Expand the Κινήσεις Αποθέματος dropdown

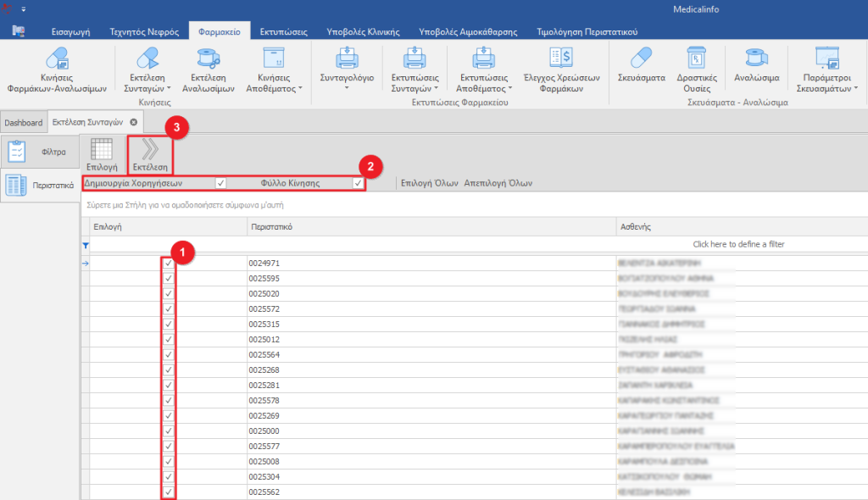(x=300, y=88)
